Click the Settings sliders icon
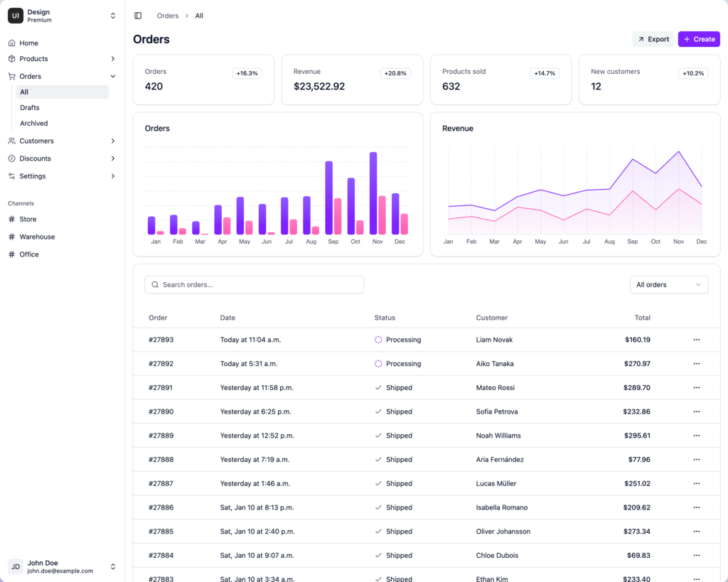Image resolution: width=728 pixels, height=582 pixels. (x=11, y=176)
